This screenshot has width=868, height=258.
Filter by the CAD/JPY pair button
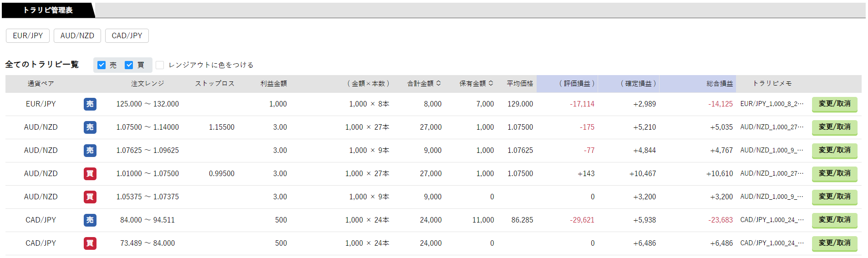pos(127,35)
